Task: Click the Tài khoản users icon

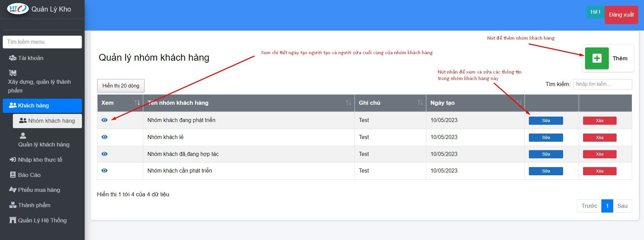Action: click(13, 58)
